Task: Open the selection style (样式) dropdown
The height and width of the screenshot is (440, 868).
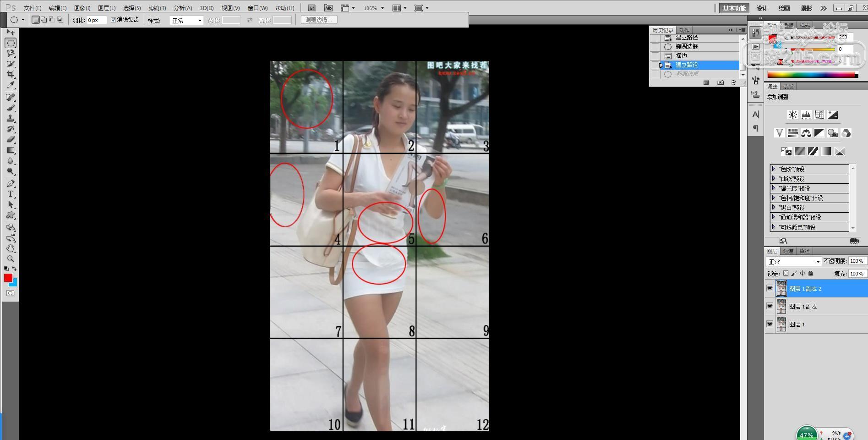Action: [x=186, y=20]
